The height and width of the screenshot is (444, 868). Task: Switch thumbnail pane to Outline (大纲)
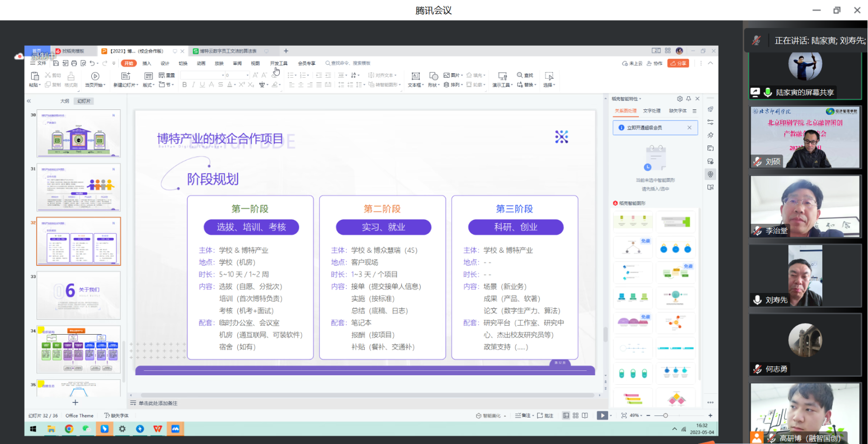[65, 101]
